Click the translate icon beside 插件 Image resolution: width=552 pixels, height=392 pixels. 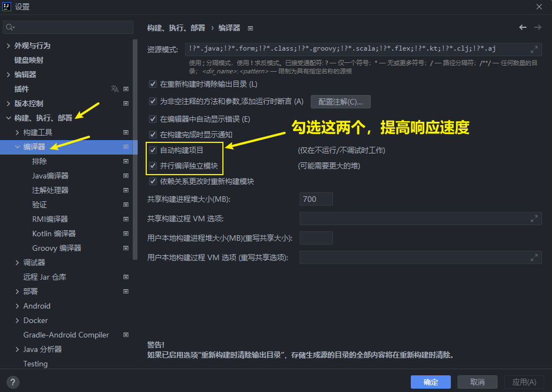click(115, 89)
